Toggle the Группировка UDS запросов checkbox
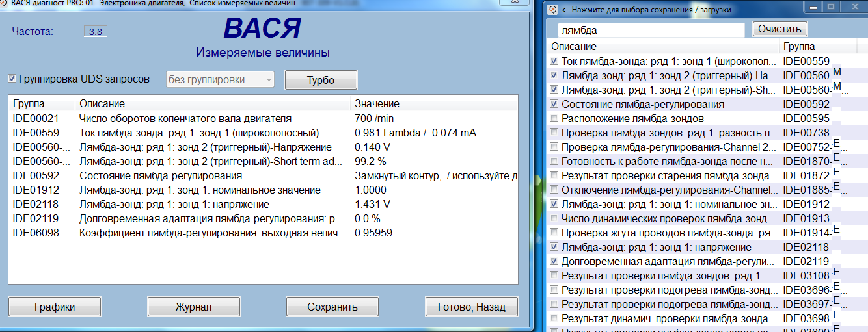The height and width of the screenshot is (332, 868). (x=12, y=79)
